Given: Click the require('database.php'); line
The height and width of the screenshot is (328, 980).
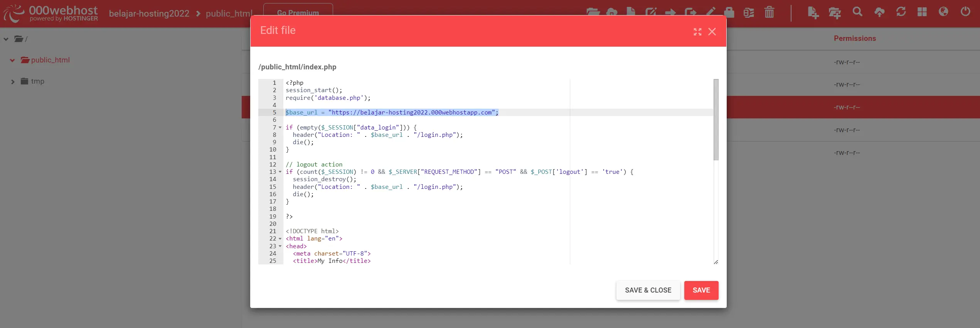Looking at the screenshot, I should tap(328, 98).
